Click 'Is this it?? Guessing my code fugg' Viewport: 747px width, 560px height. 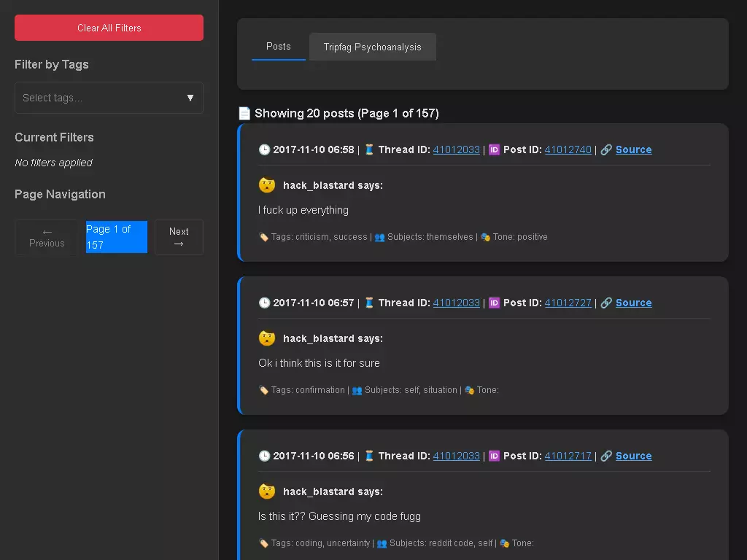click(339, 516)
